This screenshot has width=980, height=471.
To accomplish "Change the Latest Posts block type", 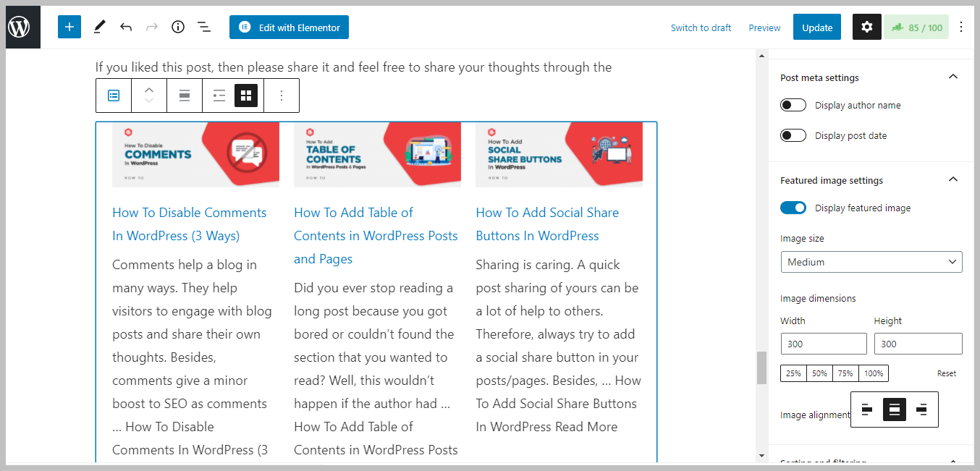I will click(114, 96).
